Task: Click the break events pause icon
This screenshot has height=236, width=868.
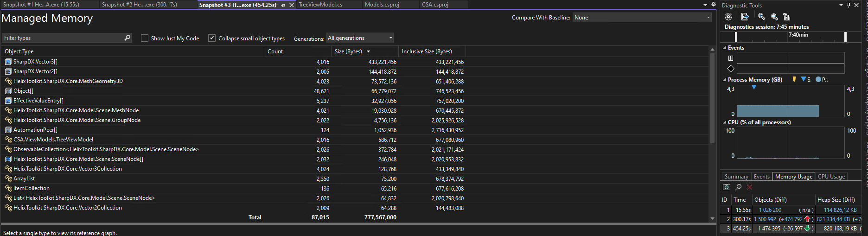Action: (x=731, y=58)
